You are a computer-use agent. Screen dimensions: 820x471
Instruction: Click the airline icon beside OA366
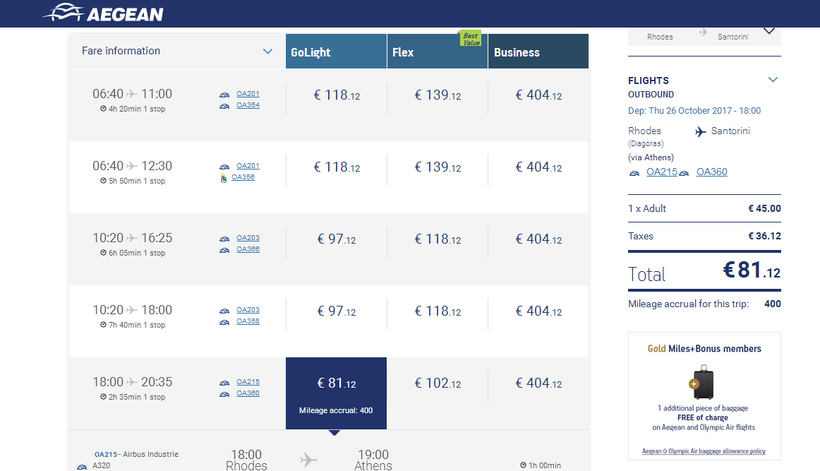224,249
